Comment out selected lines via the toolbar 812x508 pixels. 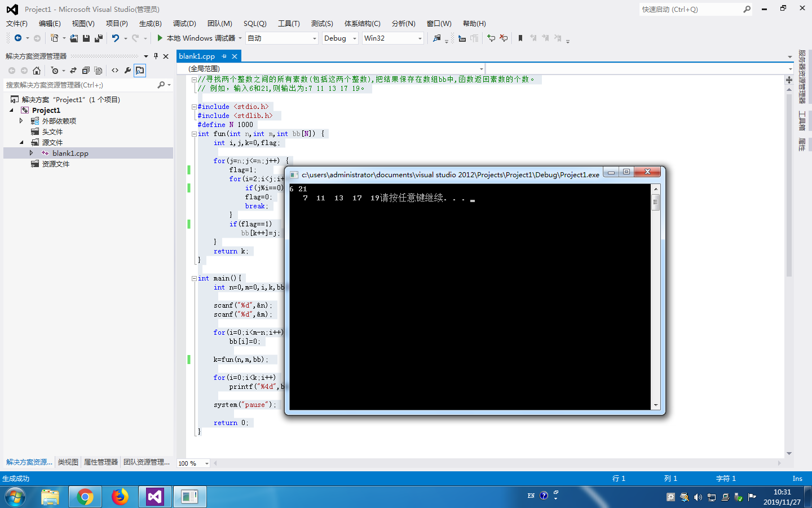[x=491, y=38]
